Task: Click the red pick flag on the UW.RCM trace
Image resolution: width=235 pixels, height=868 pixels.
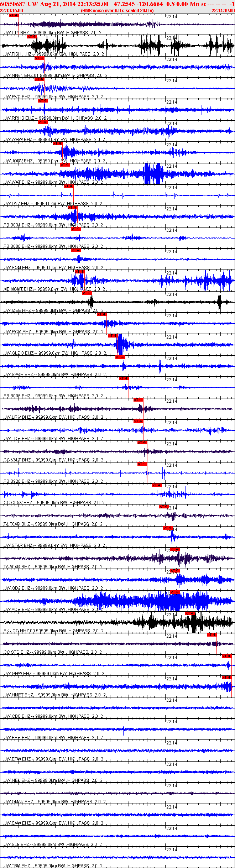Action: 101,314
